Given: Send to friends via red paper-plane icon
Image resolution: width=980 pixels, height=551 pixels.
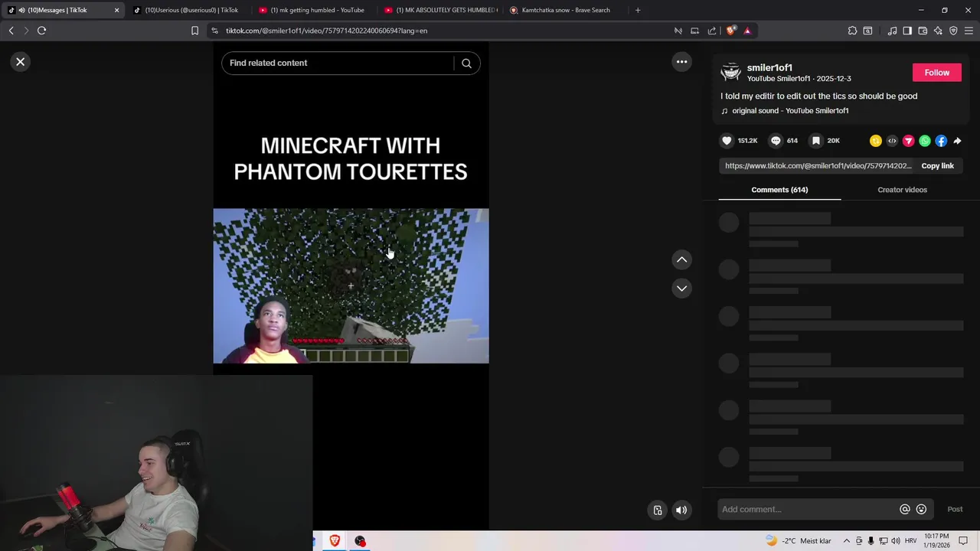Looking at the screenshot, I should pos(909,141).
